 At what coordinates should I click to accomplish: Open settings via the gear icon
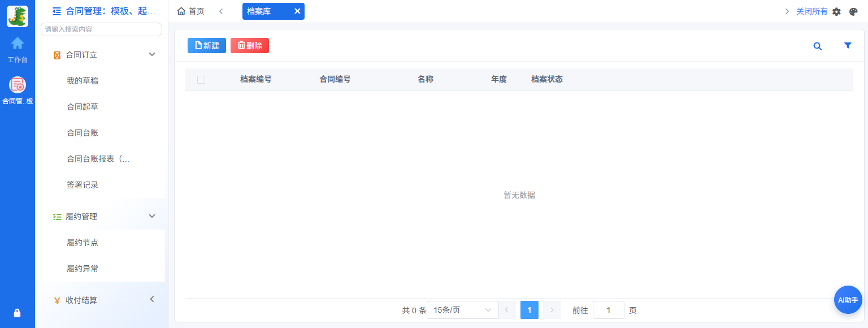click(837, 11)
